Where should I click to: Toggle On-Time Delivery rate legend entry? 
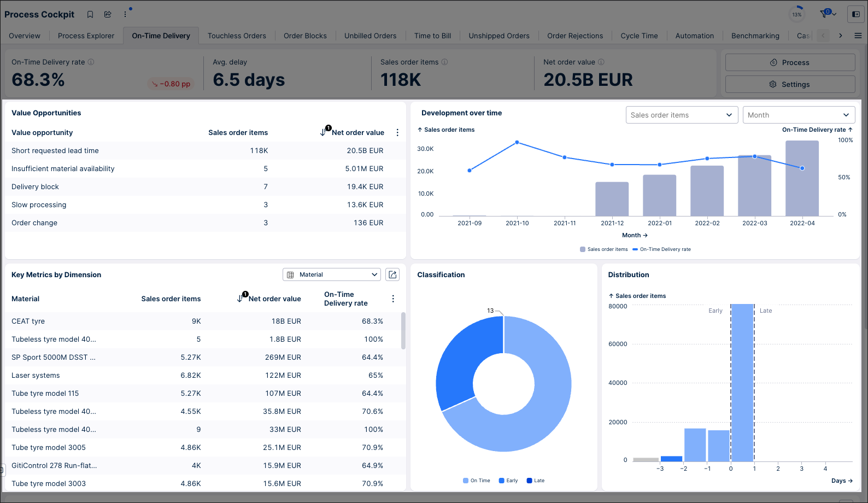coord(661,249)
